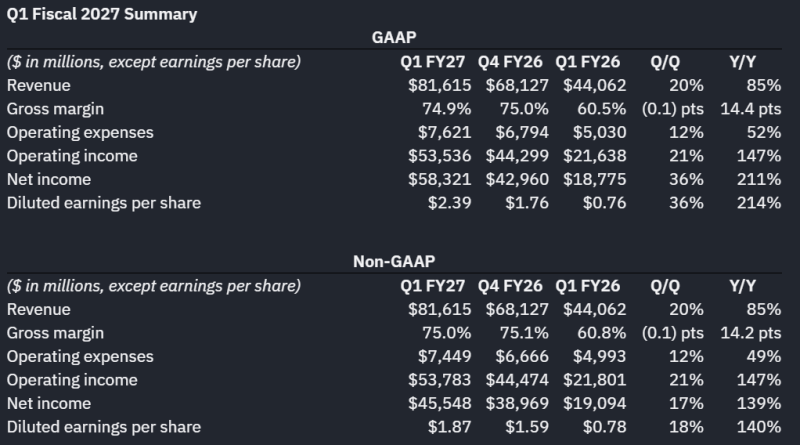Viewport: 800px width, 445px height.
Task: Select Non-GAAP Net income $45,548 value
Action: click(x=439, y=403)
